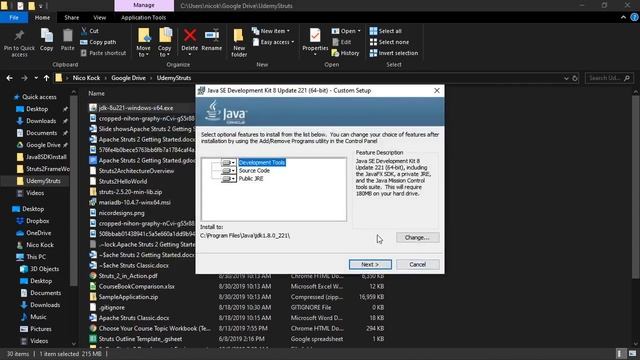Select Struts_2_in_Action.pdf file
This screenshot has width=640, height=360.
[x=128, y=276]
